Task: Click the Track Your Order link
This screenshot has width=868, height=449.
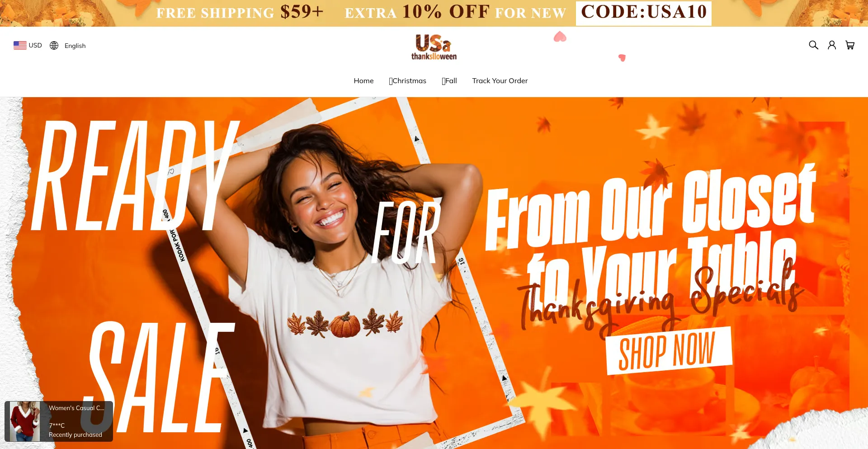Action: click(500, 80)
